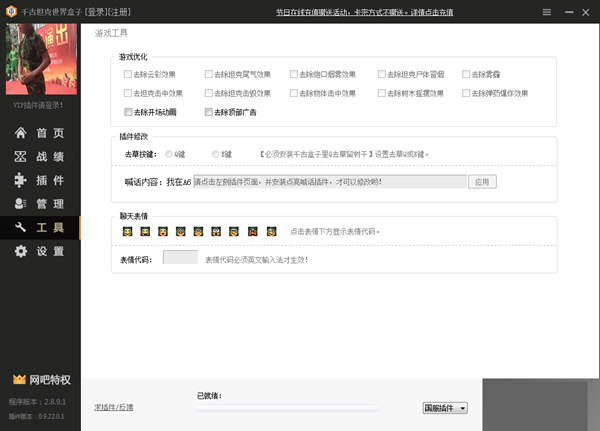Click the first chat emoticon
Image resolution: width=600 pixels, height=431 pixels.
pos(127,231)
